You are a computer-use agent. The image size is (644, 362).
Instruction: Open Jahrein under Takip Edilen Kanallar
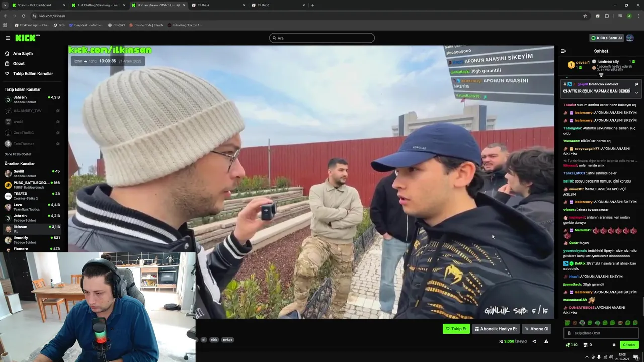pos(32,99)
